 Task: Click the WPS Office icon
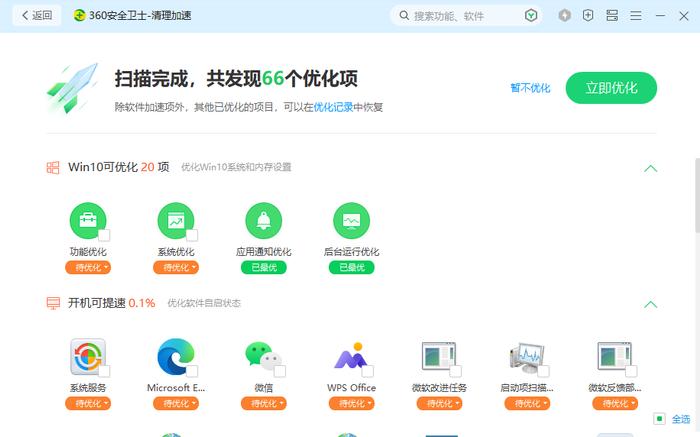(351, 356)
